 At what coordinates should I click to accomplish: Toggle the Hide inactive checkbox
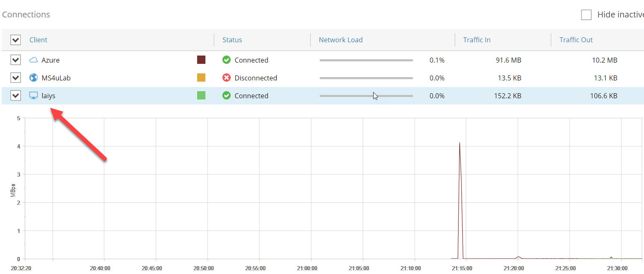(586, 15)
